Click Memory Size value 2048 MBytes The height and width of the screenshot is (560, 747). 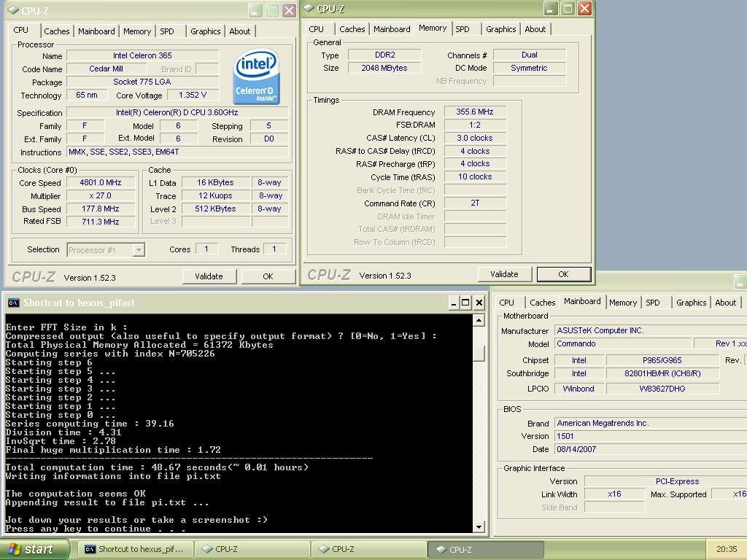tap(384, 68)
